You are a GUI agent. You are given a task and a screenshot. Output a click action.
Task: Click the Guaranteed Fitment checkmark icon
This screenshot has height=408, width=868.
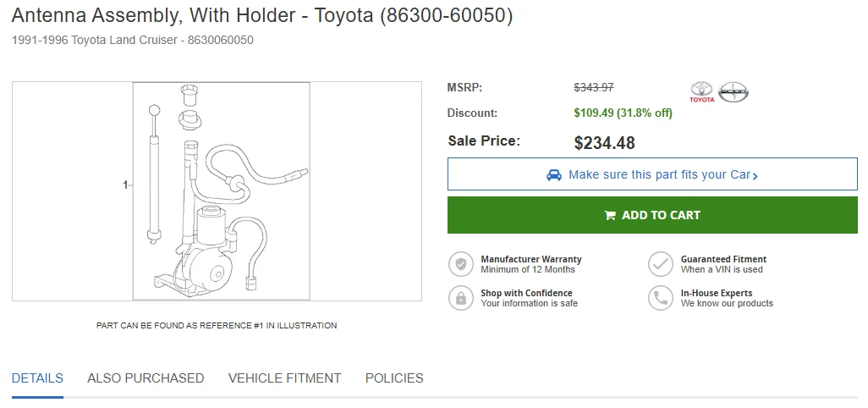pyautogui.click(x=661, y=264)
